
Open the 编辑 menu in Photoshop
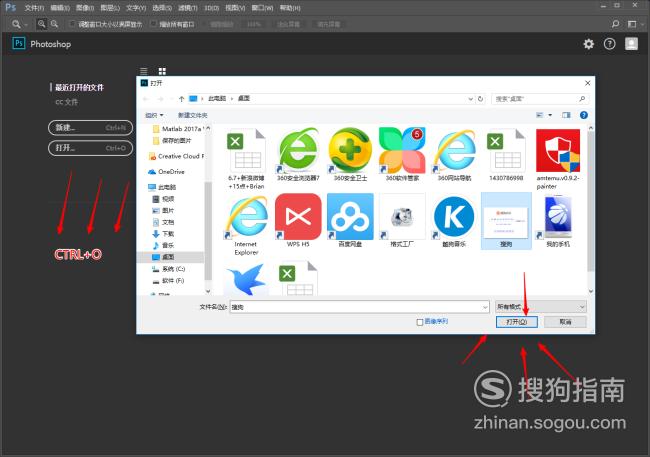coord(60,8)
